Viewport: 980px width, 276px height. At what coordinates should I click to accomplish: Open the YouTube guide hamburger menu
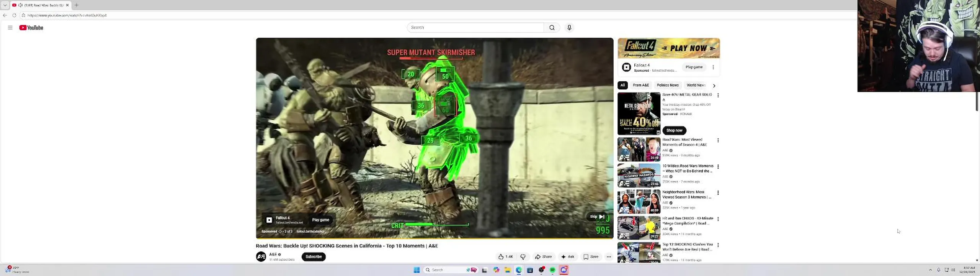[10, 28]
